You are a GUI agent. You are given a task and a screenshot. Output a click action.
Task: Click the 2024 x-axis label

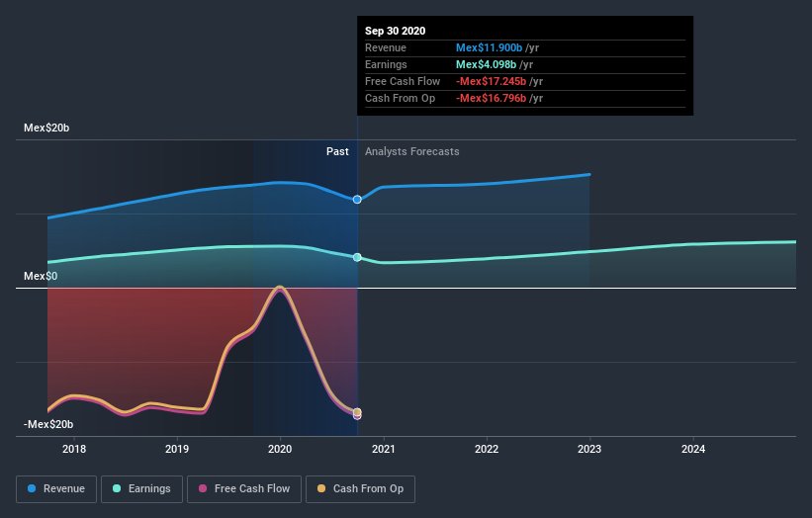pyautogui.click(x=693, y=449)
